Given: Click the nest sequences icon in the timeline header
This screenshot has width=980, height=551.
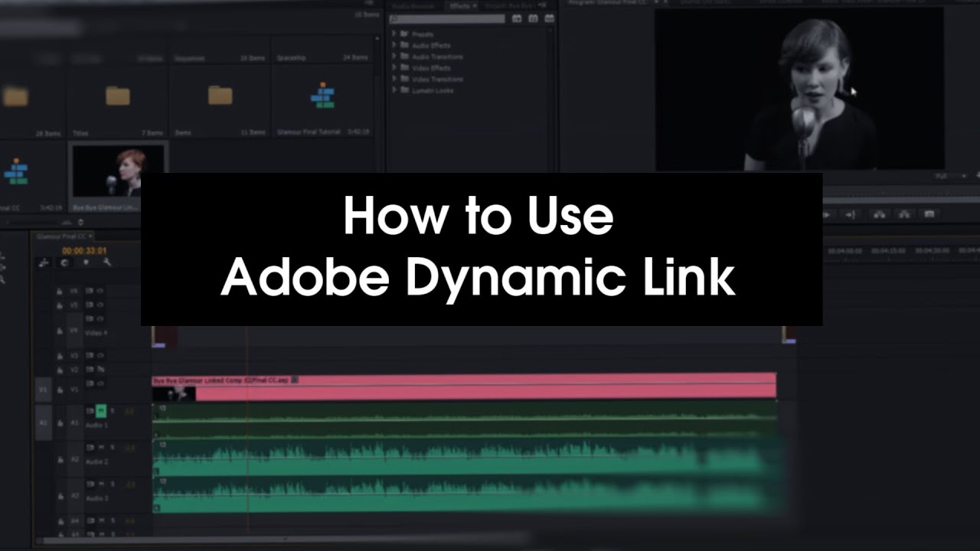Looking at the screenshot, I should click(44, 262).
